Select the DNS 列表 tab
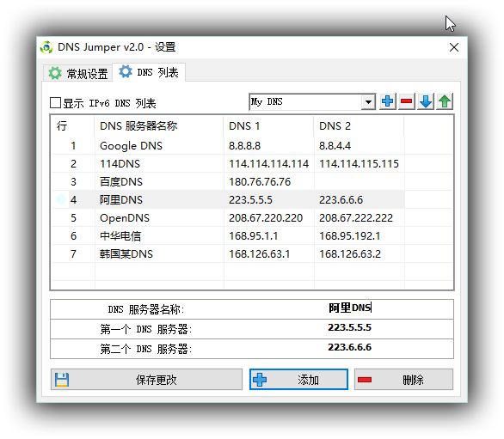Screen dimensions: 504x439 tap(149, 72)
